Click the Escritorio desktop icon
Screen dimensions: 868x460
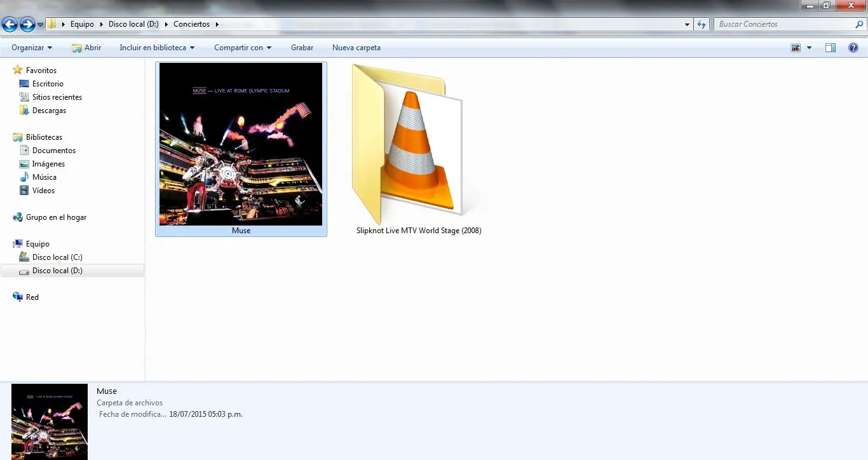[x=24, y=83]
